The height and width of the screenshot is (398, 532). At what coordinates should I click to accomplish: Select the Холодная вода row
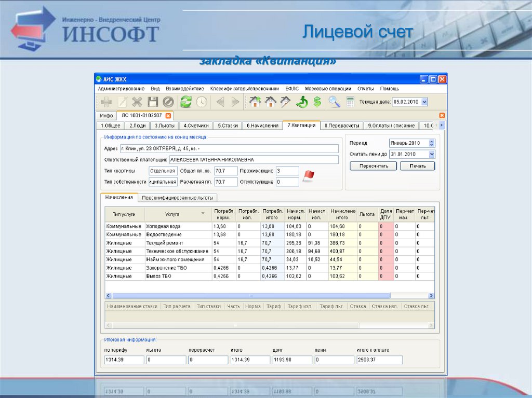coord(270,226)
